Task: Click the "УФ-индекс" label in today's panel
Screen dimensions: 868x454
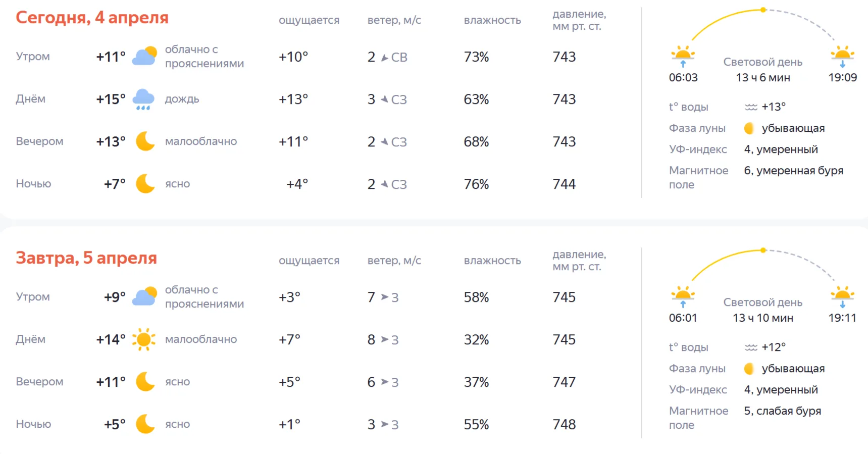Action: coord(698,149)
